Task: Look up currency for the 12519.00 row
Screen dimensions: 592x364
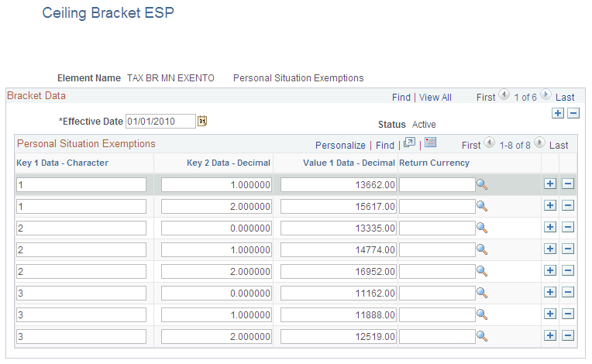Action: click(482, 336)
